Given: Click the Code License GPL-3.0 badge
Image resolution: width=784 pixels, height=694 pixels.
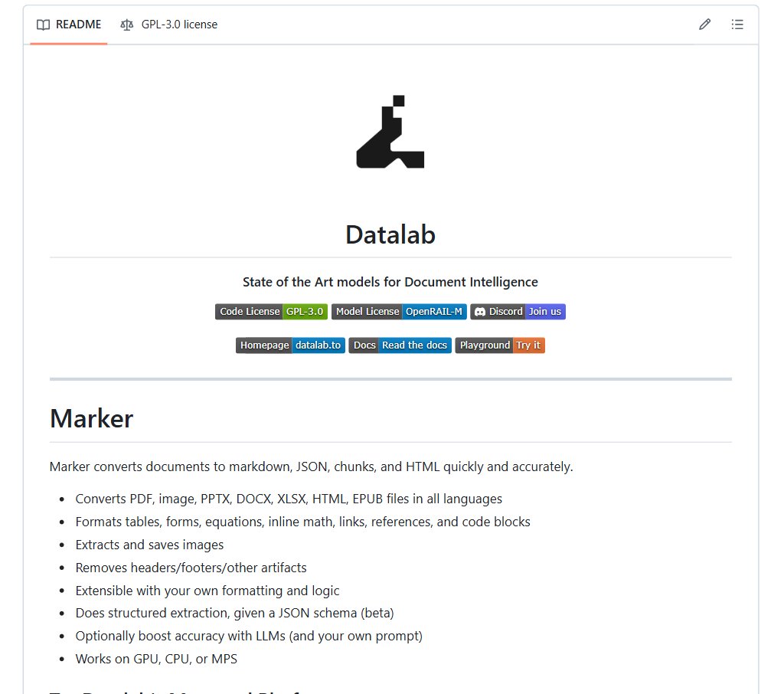Looking at the screenshot, I should point(272,312).
